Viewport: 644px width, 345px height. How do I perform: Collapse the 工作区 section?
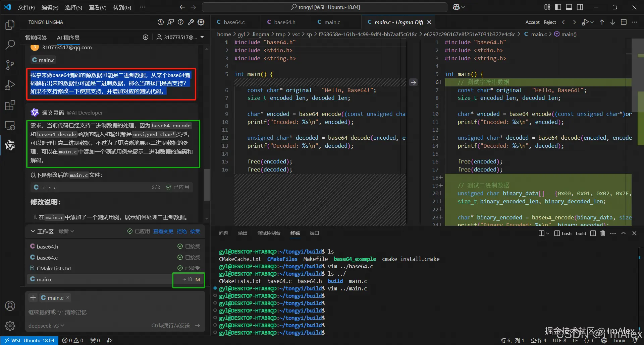pyautogui.click(x=33, y=231)
